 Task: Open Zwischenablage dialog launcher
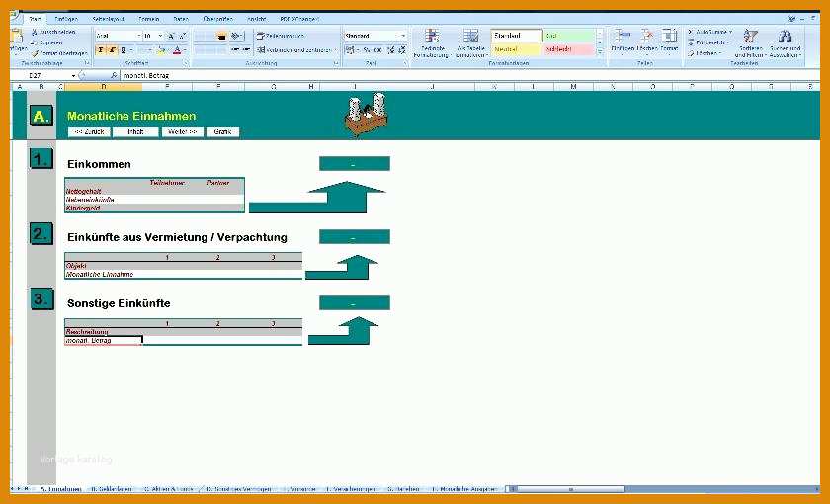[87, 63]
